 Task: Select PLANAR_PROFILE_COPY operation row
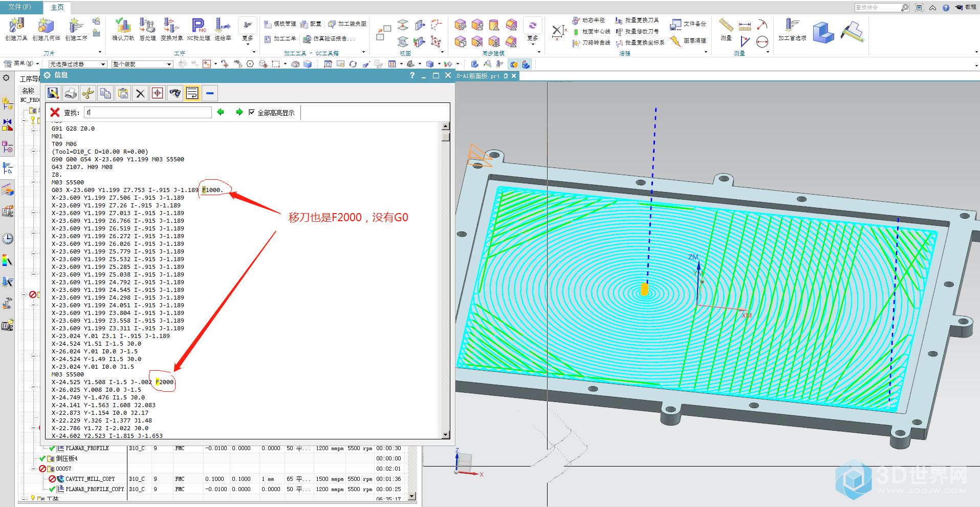pyautogui.click(x=95, y=489)
